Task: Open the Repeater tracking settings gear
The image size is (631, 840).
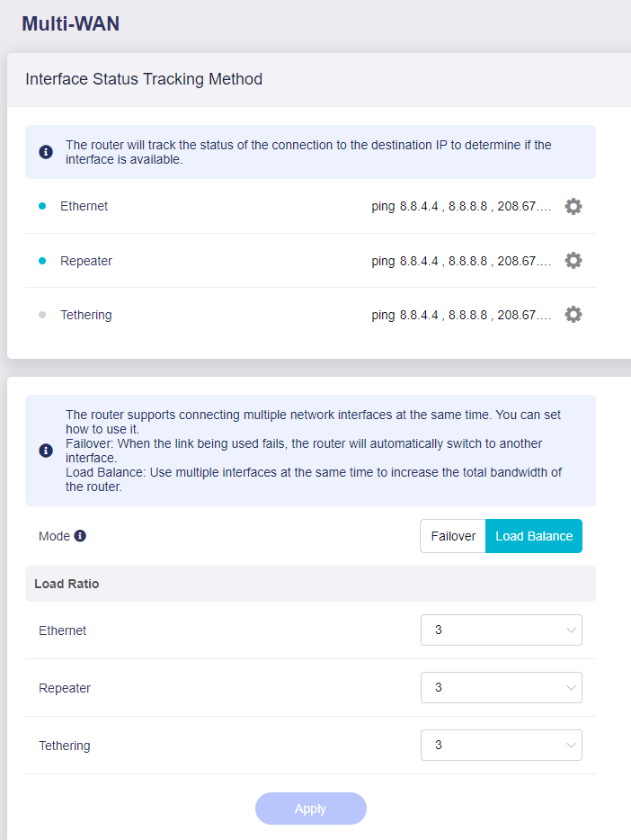Action: click(x=573, y=260)
